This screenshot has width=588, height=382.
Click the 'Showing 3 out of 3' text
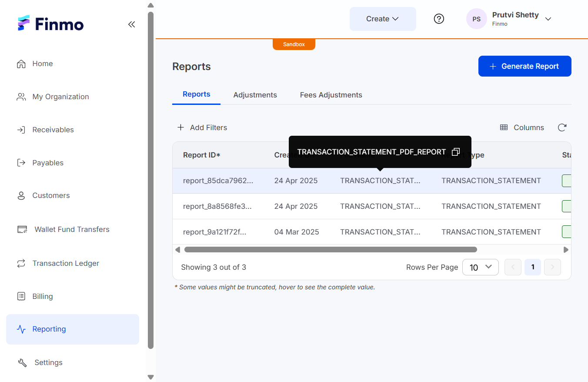[214, 267]
